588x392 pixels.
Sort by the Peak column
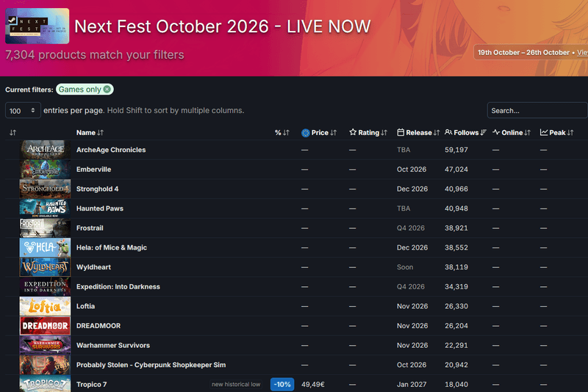click(557, 133)
